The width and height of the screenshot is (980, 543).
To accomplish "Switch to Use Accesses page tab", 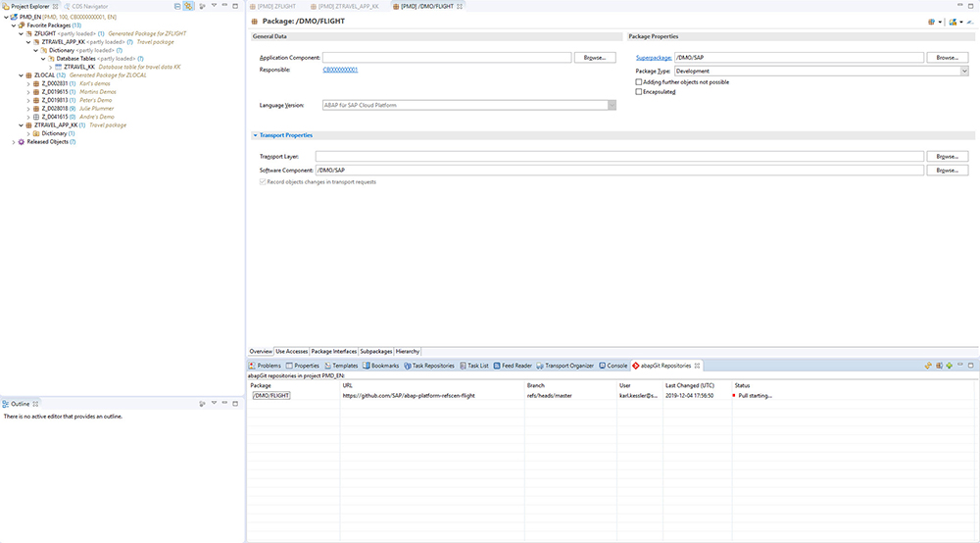I will [x=292, y=351].
